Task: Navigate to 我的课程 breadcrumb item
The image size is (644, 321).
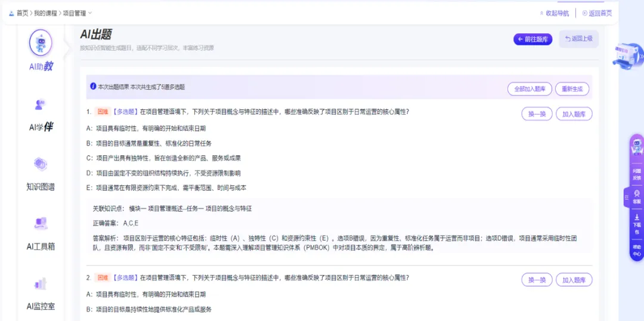Action: coord(46,13)
